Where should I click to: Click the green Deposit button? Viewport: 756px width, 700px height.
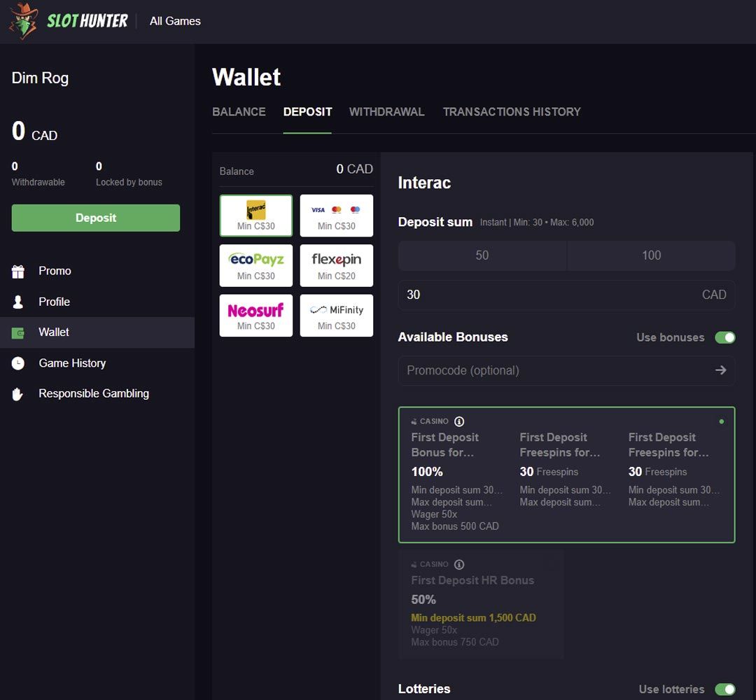coord(96,218)
